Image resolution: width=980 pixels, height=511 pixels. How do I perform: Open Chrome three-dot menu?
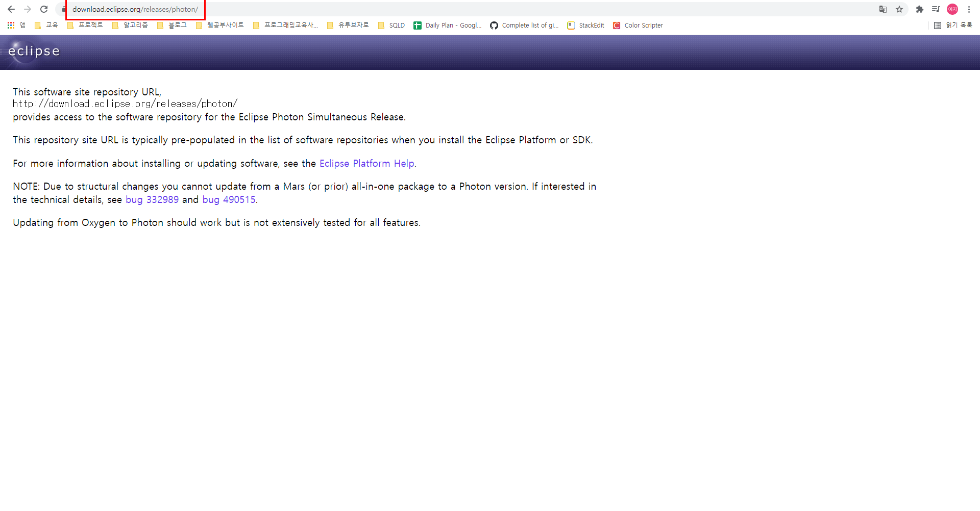pyautogui.click(x=969, y=9)
